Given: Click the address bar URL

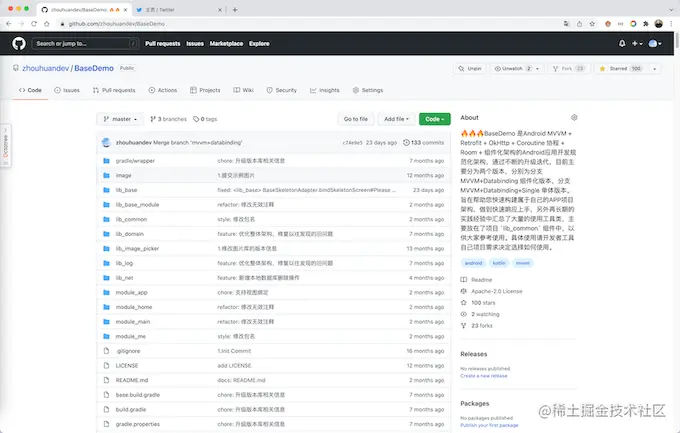Looking at the screenshot, I should click(117, 24).
